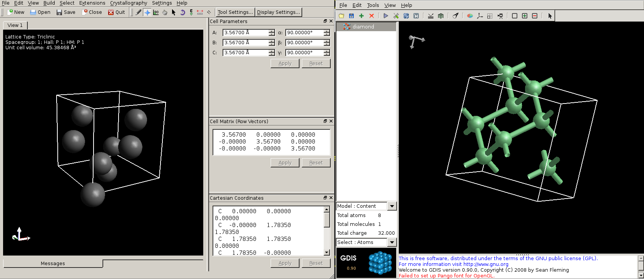Open the GDIS measurements compass icon
Viewport: 644px width, 279px height.
(455, 16)
